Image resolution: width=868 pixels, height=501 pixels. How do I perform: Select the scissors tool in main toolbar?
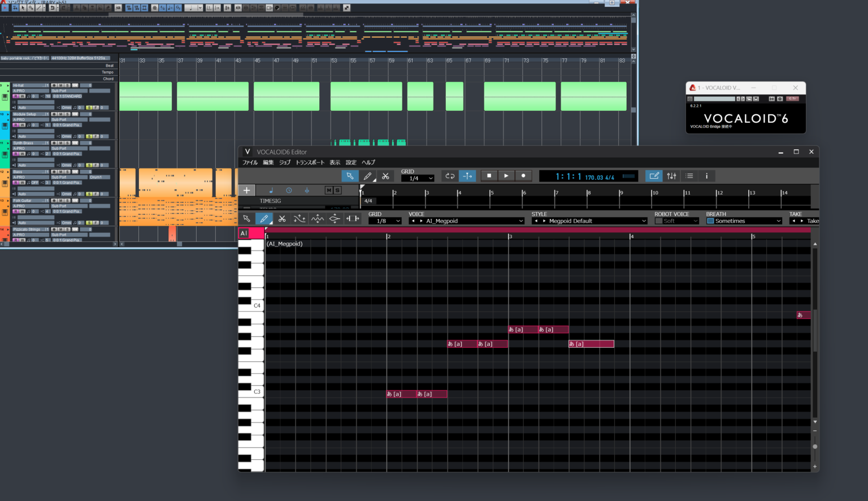385,176
